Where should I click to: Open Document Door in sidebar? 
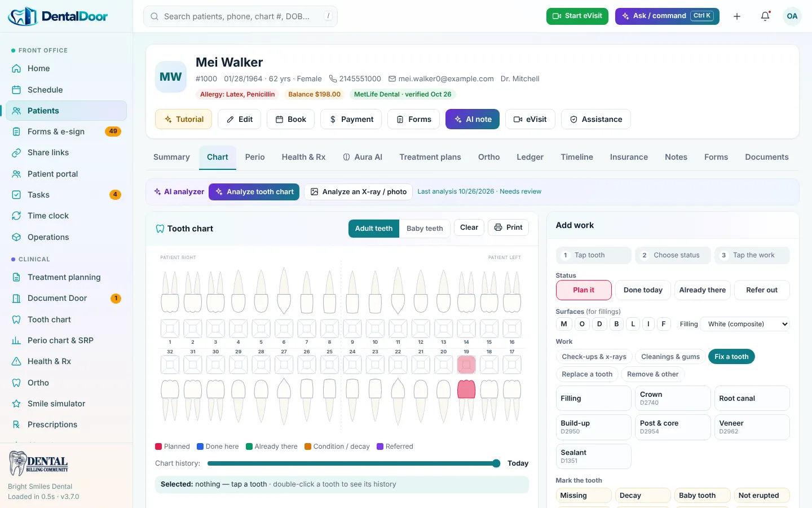pos(66,298)
